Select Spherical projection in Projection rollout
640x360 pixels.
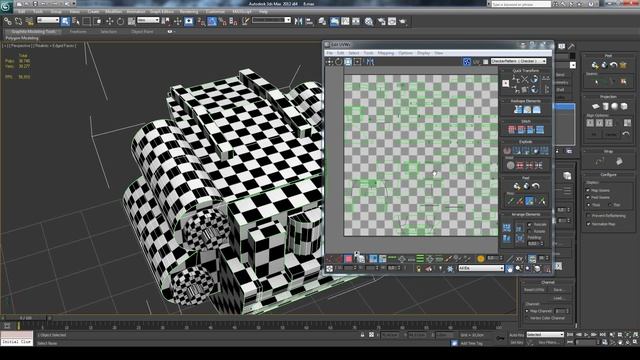(615, 107)
